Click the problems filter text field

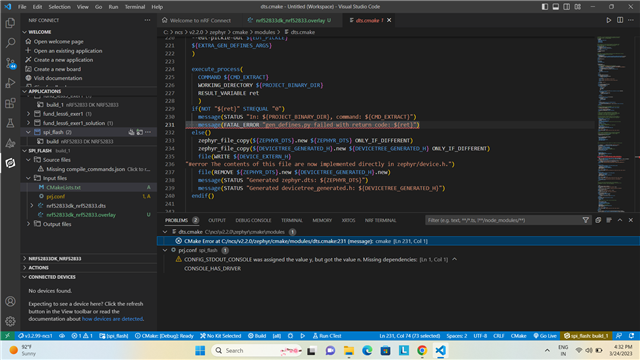[503, 220]
